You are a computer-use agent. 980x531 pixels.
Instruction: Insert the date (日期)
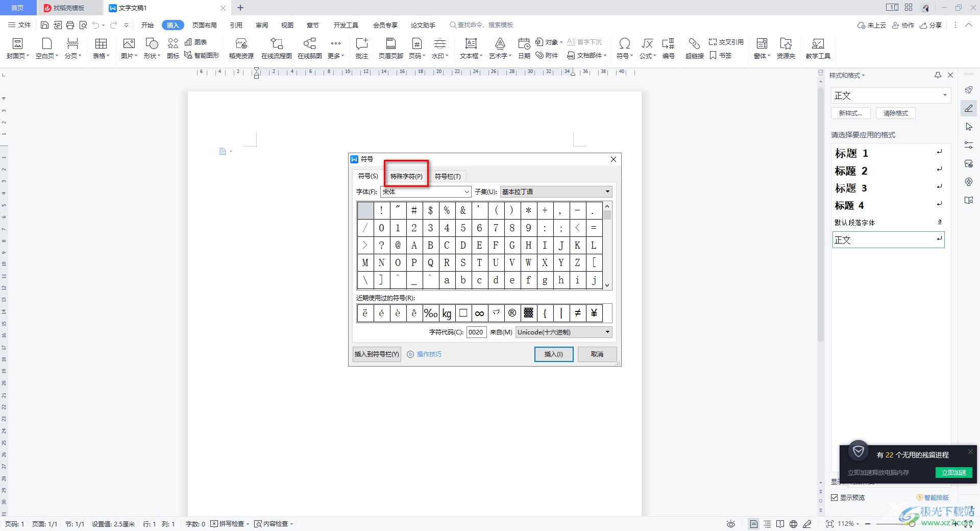point(524,49)
